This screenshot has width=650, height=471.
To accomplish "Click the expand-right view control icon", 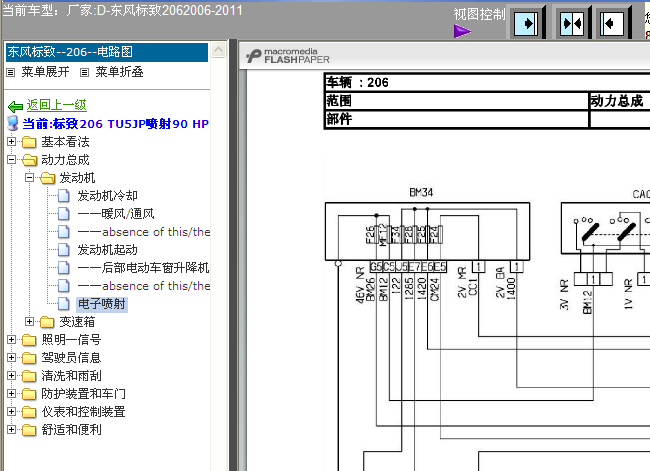I will coord(526,23).
